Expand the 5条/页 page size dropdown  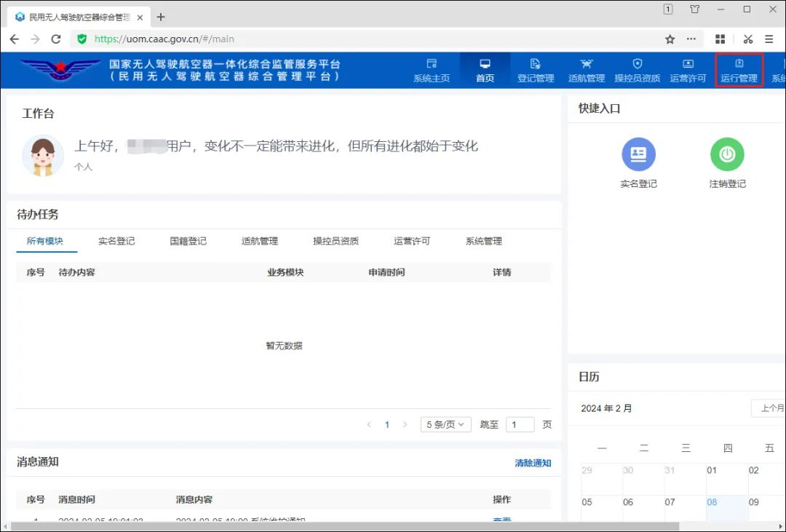point(445,424)
